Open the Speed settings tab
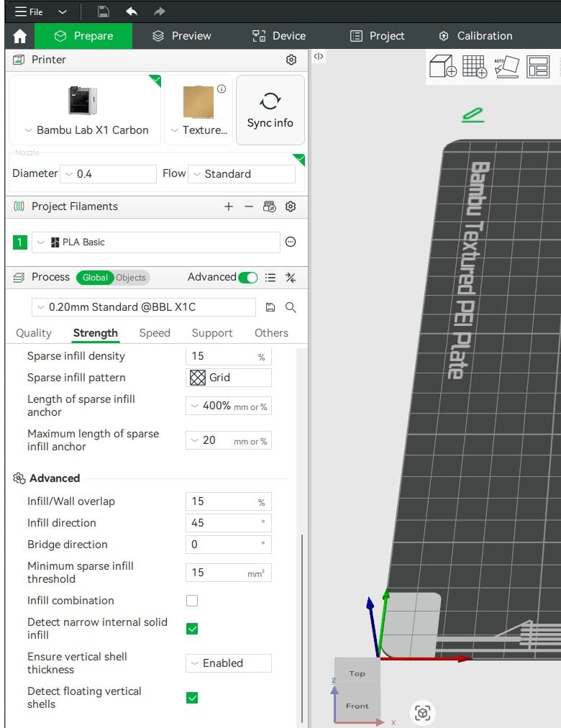561x728 pixels. click(x=155, y=333)
